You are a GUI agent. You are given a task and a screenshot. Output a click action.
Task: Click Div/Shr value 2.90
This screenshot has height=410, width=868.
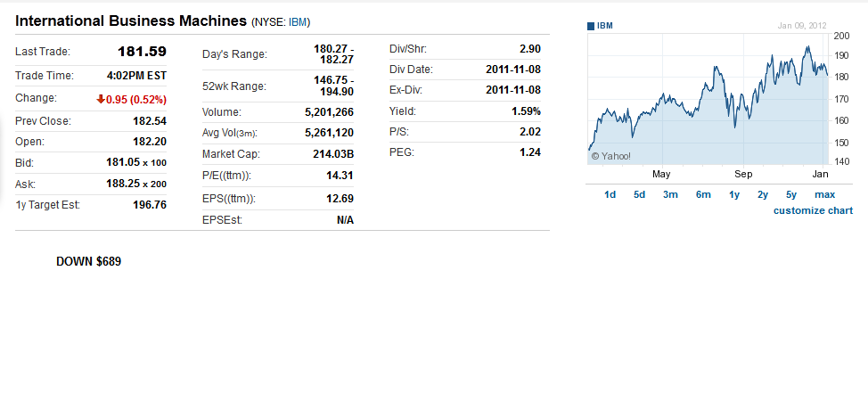point(529,49)
